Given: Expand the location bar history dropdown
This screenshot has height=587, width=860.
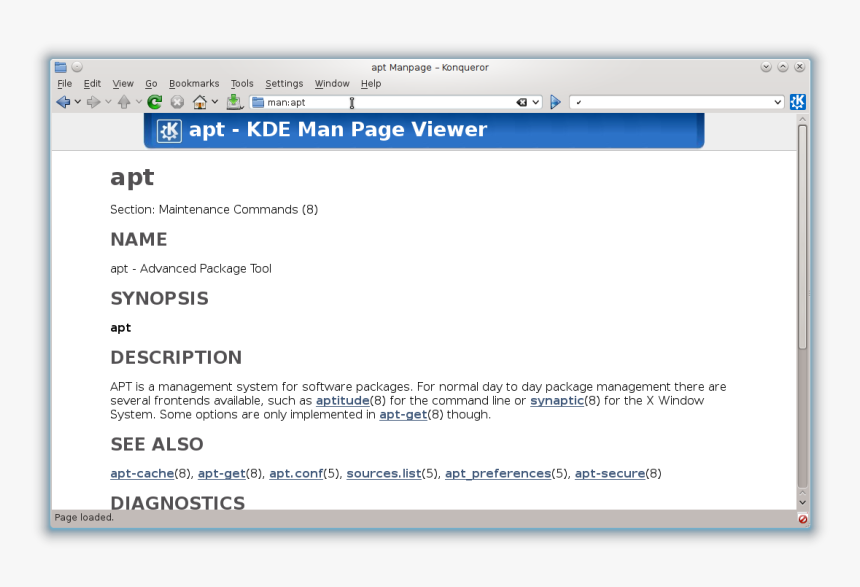Looking at the screenshot, I should (x=535, y=102).
